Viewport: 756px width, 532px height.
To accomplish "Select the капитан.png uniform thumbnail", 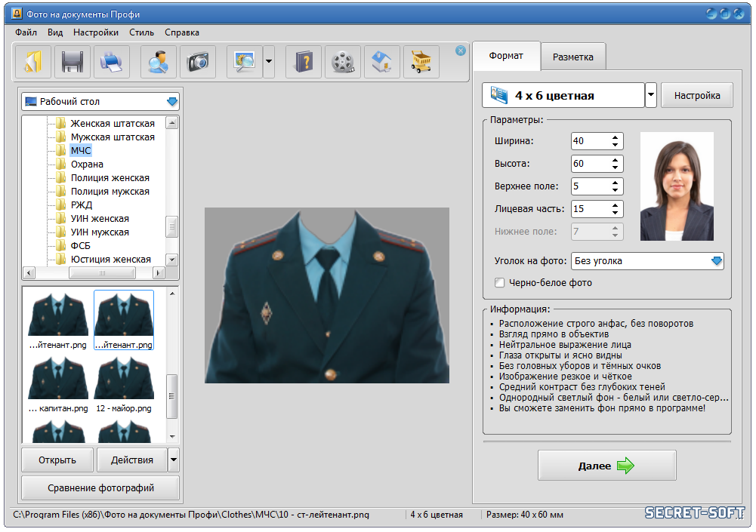I will pos(58,385).
